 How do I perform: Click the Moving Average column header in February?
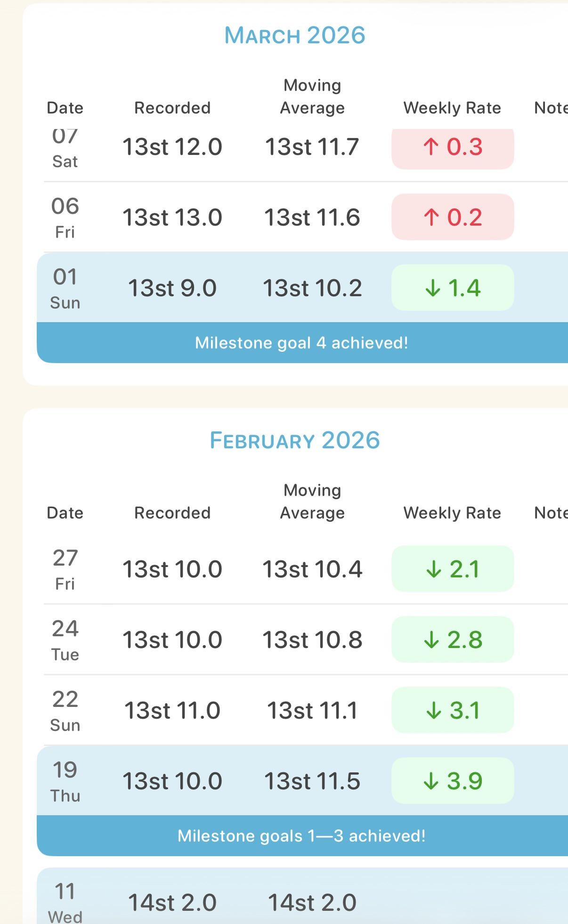pos(312,502)
